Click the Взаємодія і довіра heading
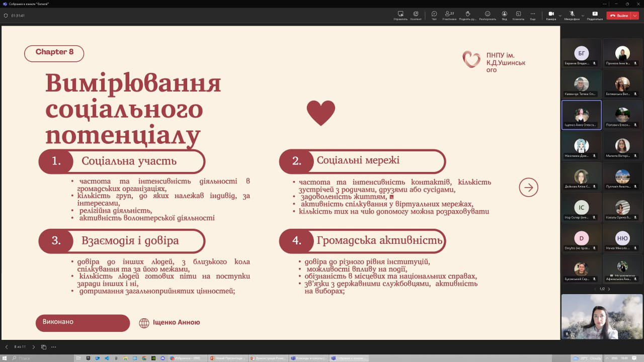 pyautogui.click(x=130, y=240)
